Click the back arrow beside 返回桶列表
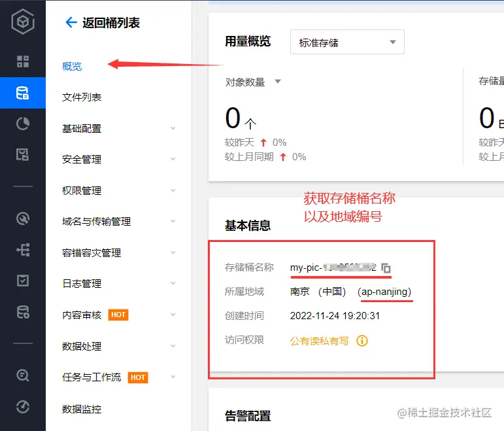This screenshot has height=431, width=504. point(71,22)
